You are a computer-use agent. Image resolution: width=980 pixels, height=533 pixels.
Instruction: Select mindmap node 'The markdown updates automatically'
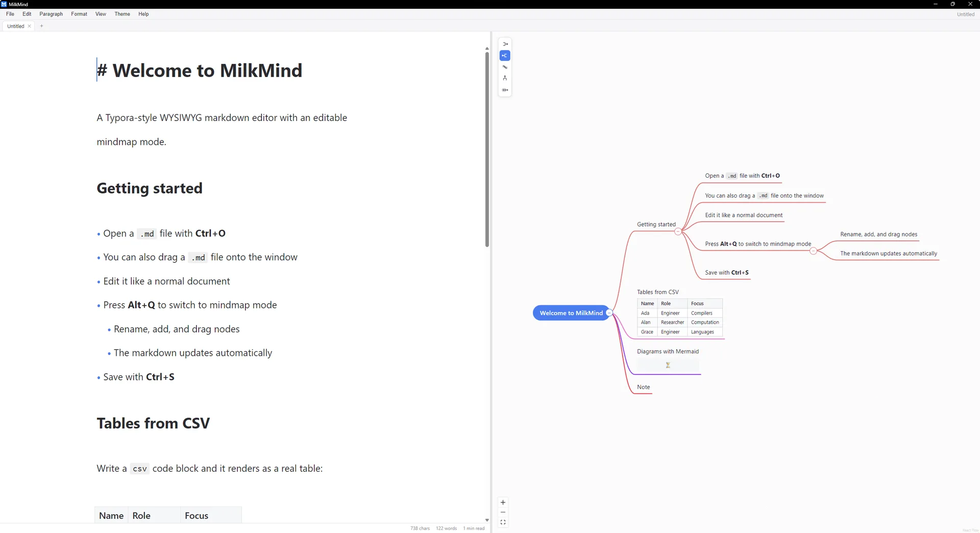click(x=889, y=253)
